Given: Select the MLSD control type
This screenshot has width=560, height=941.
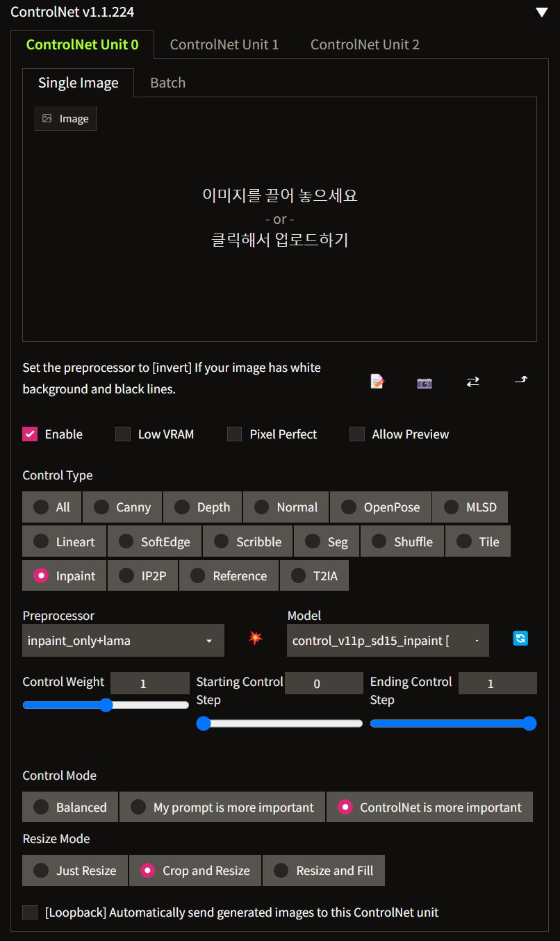Looking at the screenshot, I should tap(470, 507).
